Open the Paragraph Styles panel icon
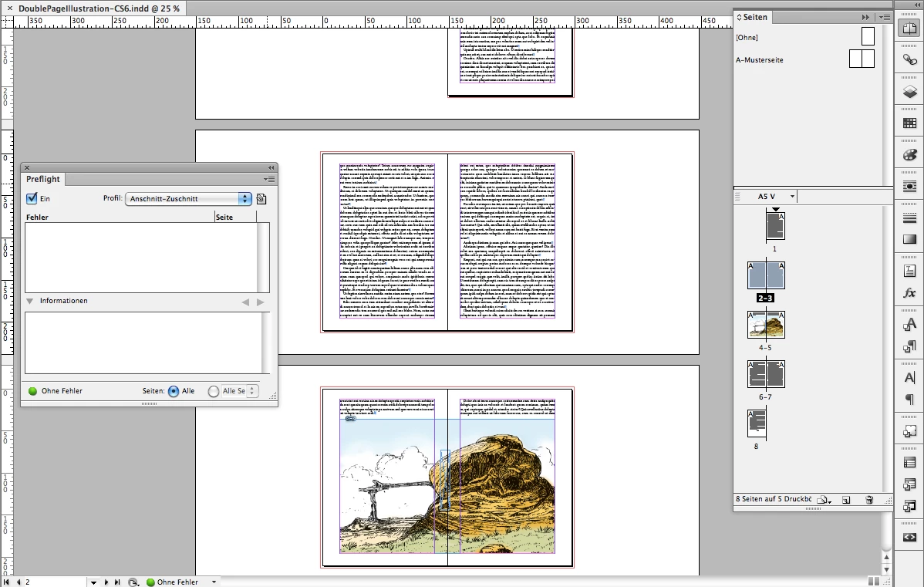The image size is (924, 587). tap(909, 346)
